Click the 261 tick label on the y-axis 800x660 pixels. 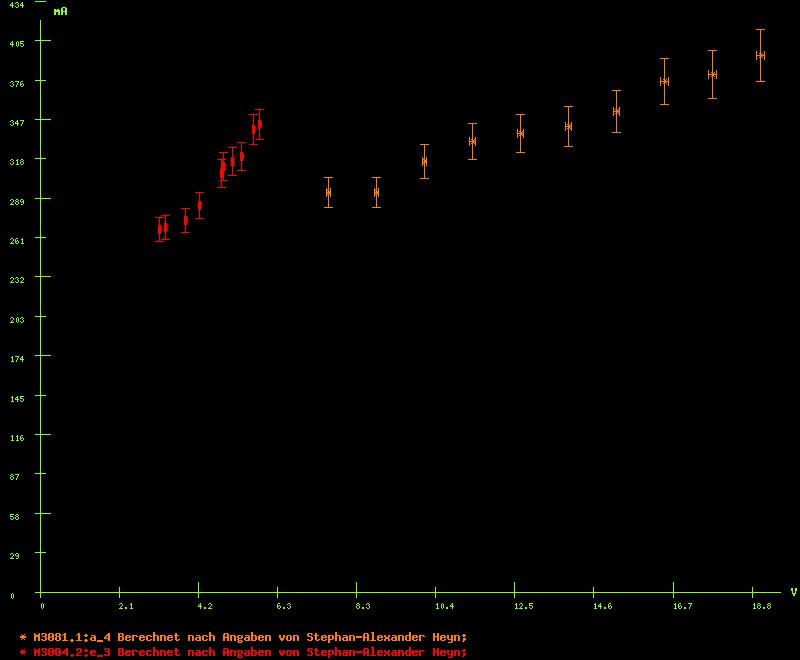(17, 241)
